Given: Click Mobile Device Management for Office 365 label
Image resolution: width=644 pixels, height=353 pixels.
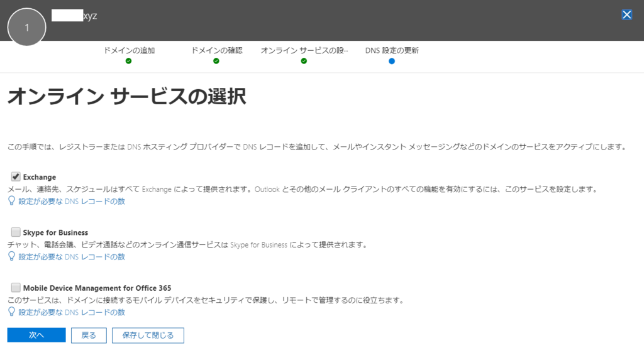Looking at the screenshot, I should tap(97, 288).
